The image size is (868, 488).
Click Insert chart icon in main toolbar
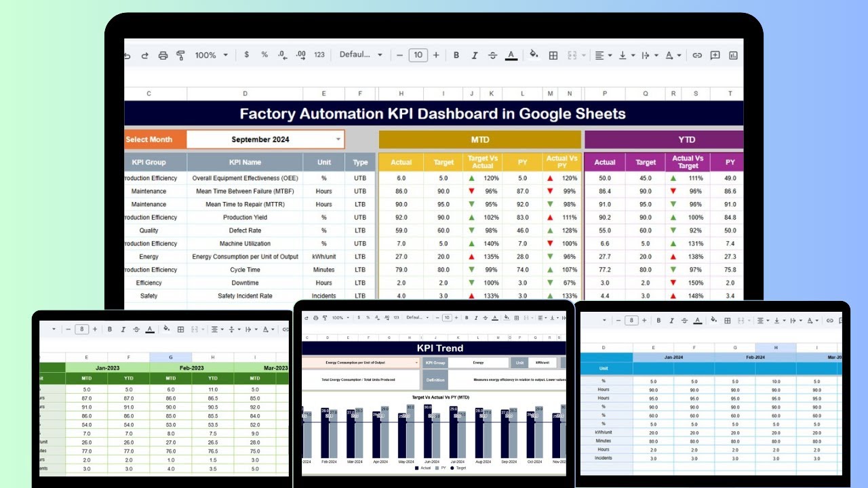click(x=732, y=56)
